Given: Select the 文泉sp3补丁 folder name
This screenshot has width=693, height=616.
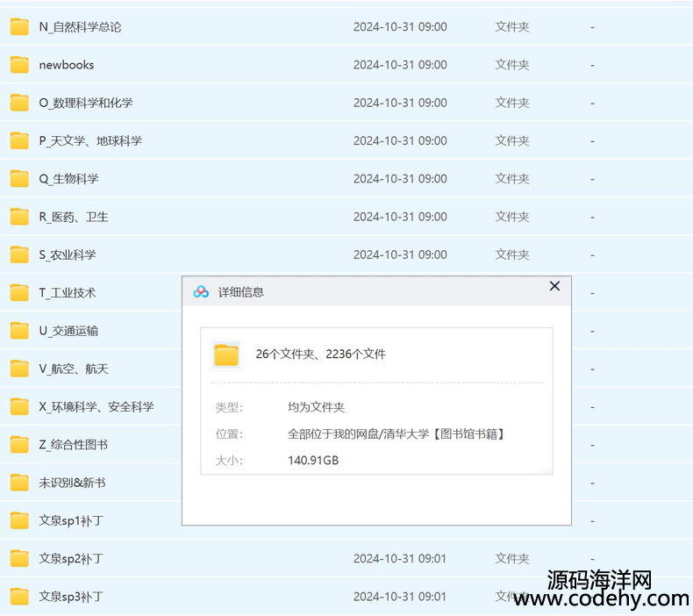Looking at the screenshot, I should (71, 597).
